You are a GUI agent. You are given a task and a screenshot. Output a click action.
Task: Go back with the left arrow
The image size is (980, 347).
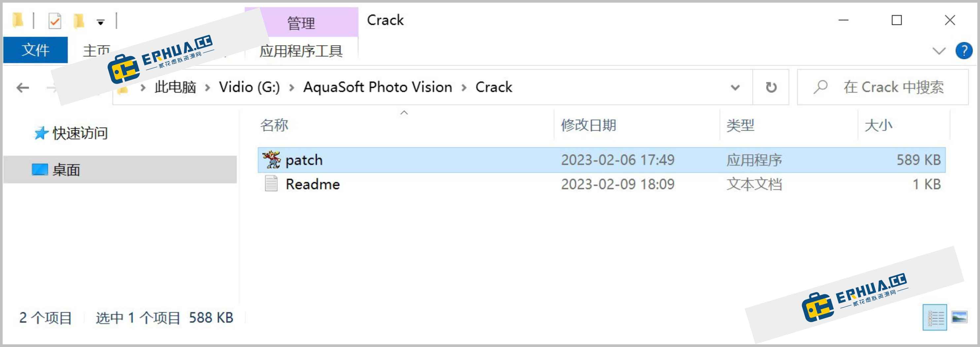(x=23, y=88)
